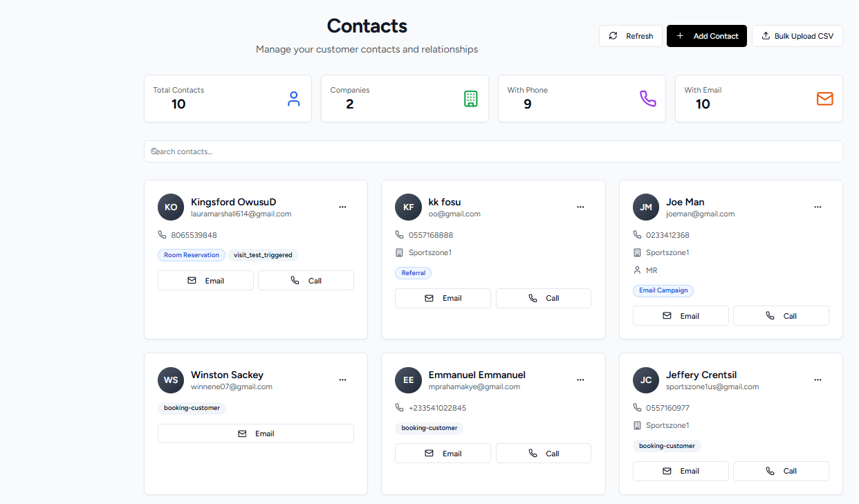859x504 pixels.
Task: Select the Email Campaign tag on Joe Man
Action: click(663, 290)
